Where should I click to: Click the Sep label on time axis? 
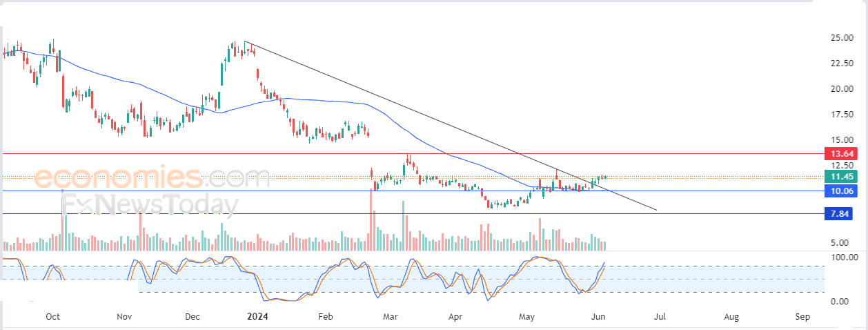coord(802,317)
